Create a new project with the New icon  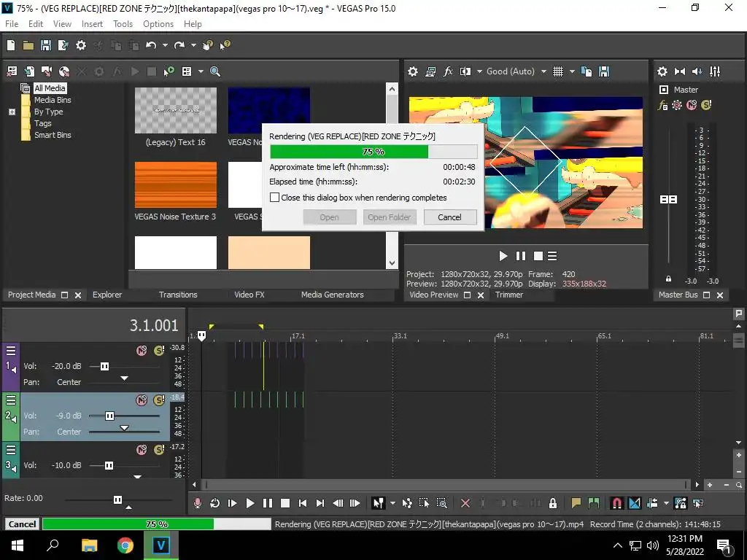pyautogui.click(x=11, y=45)
